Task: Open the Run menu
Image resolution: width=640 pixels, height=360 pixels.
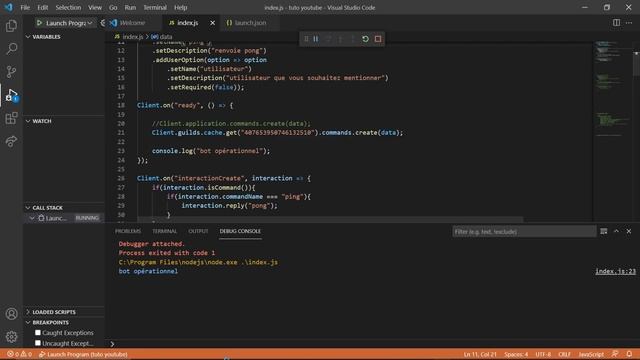Action: point(130,7)
